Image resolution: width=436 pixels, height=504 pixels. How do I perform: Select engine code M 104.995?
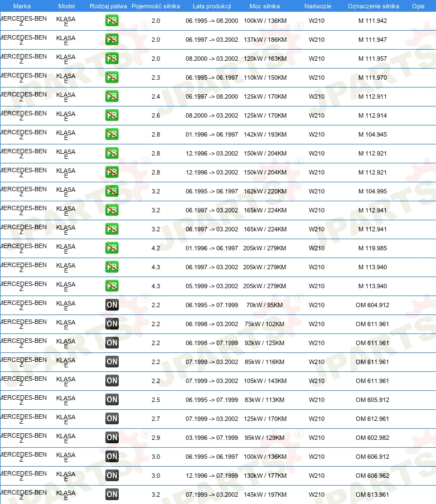tap(372, 191)
